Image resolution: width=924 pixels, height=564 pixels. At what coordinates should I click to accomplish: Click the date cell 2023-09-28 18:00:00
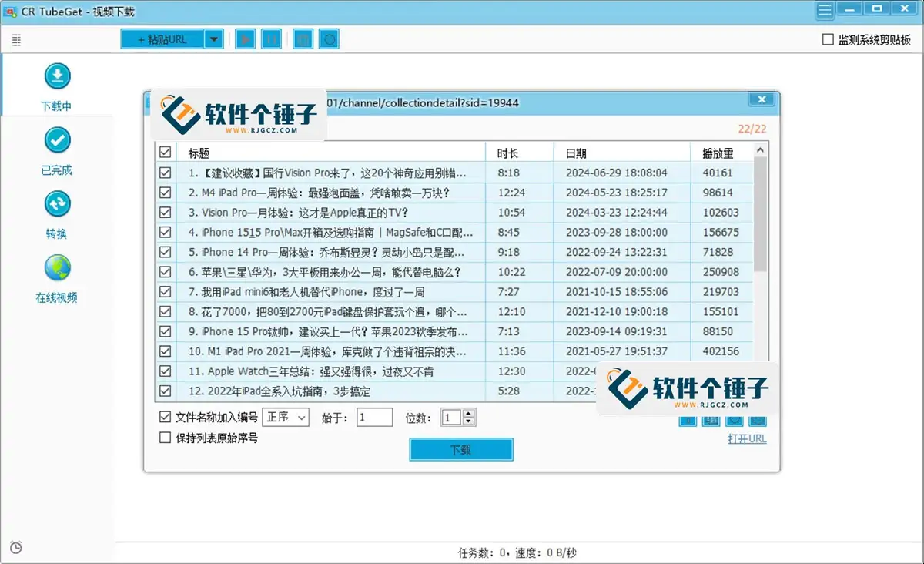[x=617, y=232]
